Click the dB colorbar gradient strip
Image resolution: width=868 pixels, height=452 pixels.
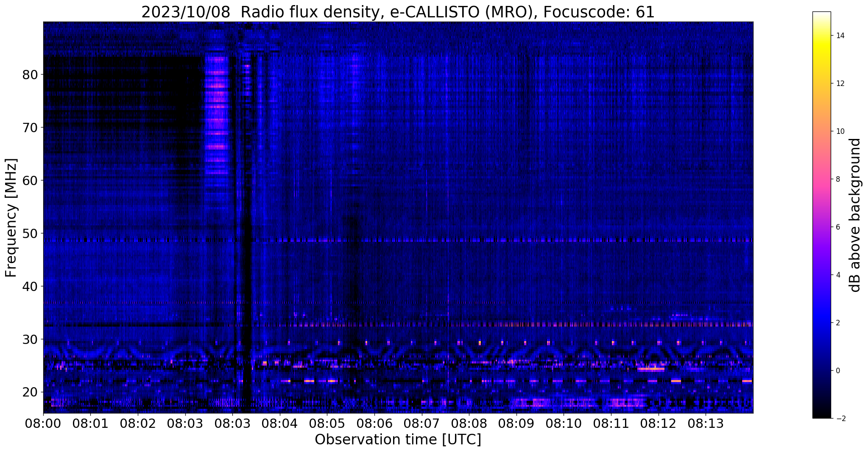pyautogui.click(x=821, y=215)
